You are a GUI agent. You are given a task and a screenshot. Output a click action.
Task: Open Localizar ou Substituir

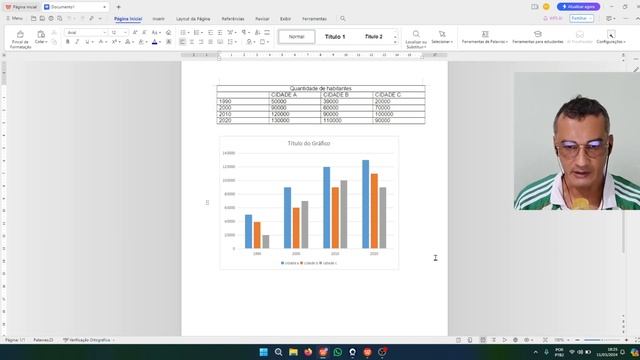pos(416,39)
